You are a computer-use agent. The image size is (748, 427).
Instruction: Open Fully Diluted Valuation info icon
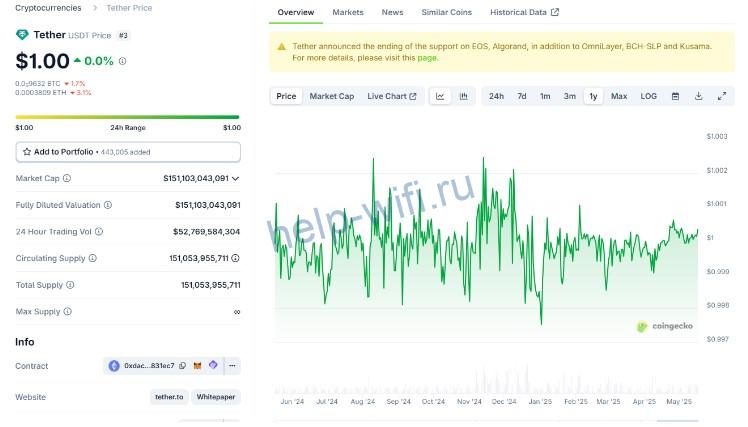pyautogui.click(x=108, y=205)
